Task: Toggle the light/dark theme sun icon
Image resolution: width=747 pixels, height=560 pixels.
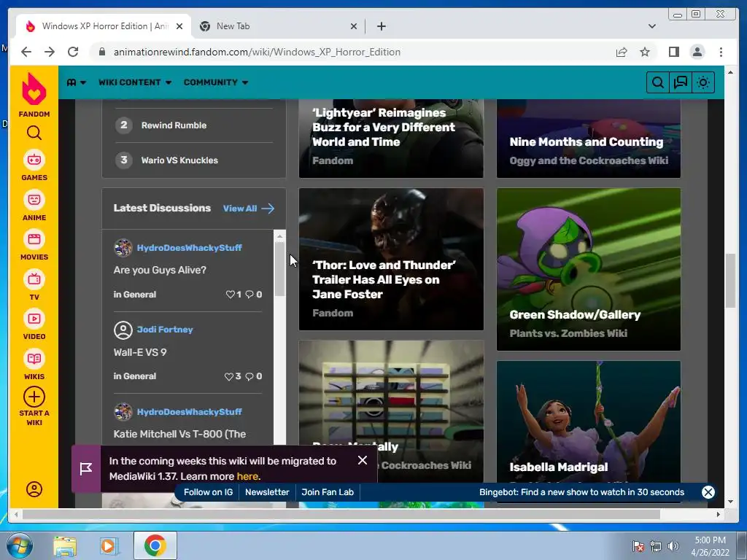Action: (703, 82)
